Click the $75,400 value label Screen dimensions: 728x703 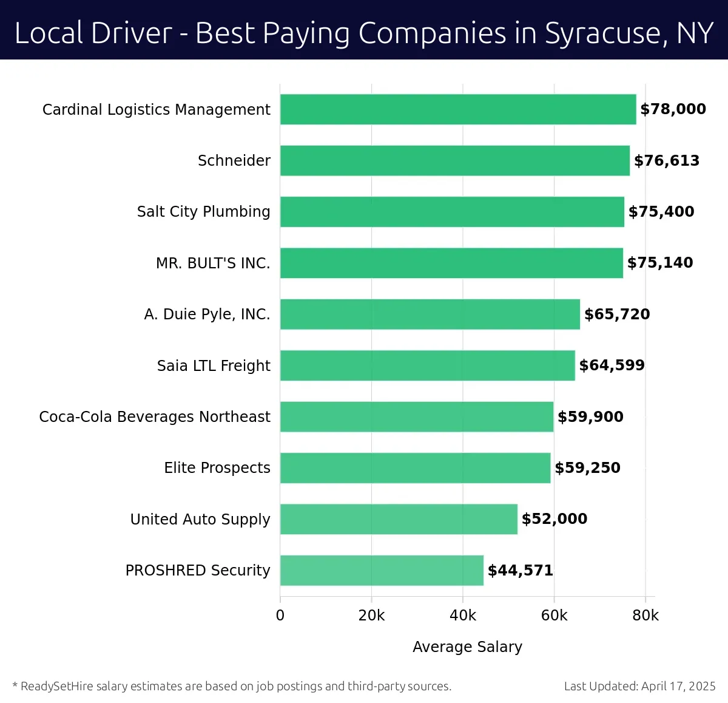pos(661,212)
